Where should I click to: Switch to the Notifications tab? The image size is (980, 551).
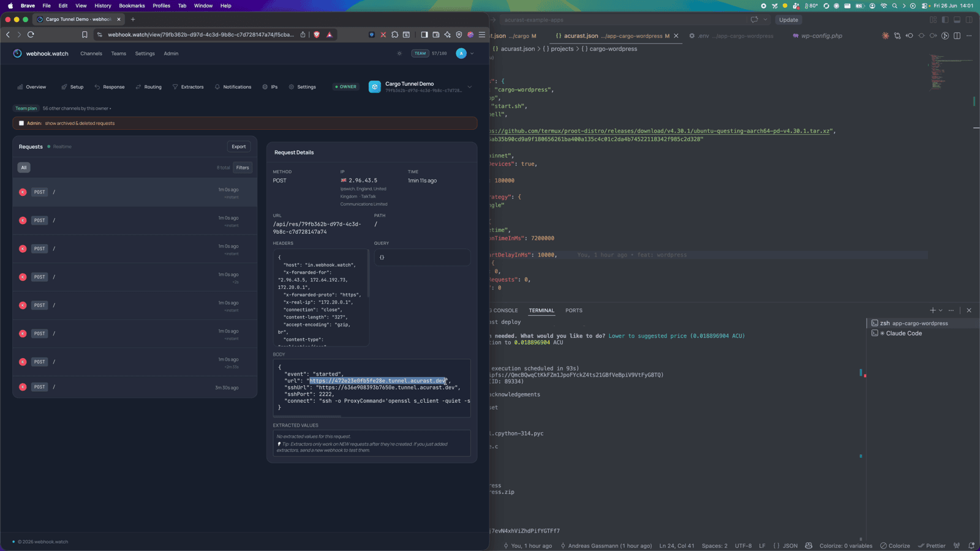coord(233,87)
